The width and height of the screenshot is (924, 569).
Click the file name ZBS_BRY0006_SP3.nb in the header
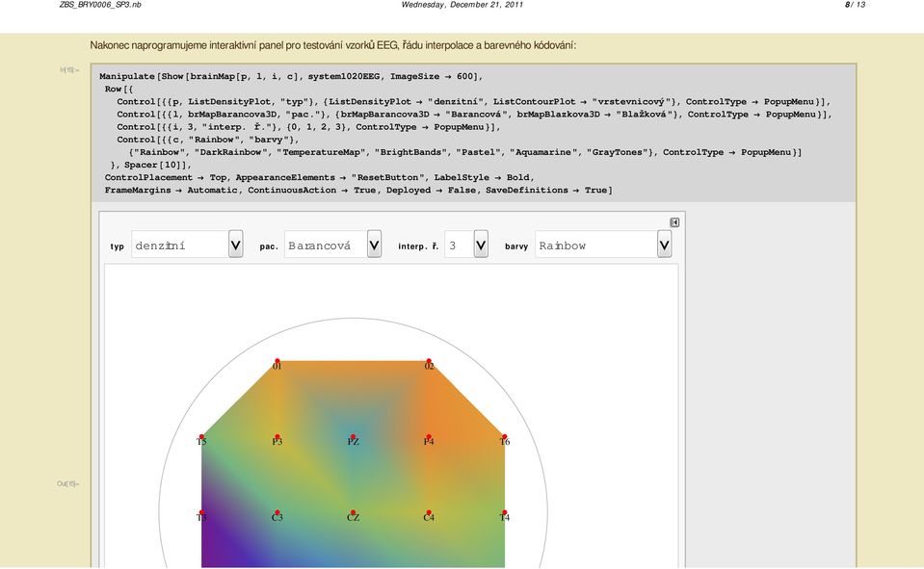(100, 5)
